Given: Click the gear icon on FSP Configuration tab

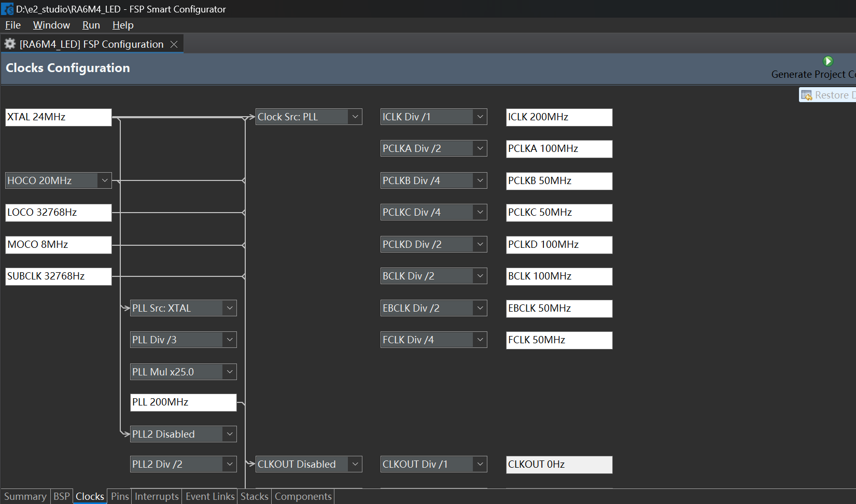Looking at the screenshot, I should point(10,44).
